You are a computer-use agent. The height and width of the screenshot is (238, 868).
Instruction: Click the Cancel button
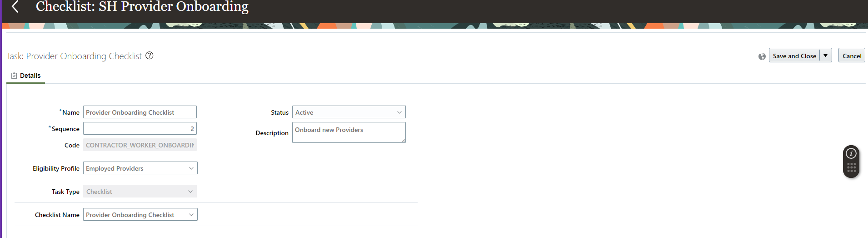pyautogui.click(x=852, y=56)
